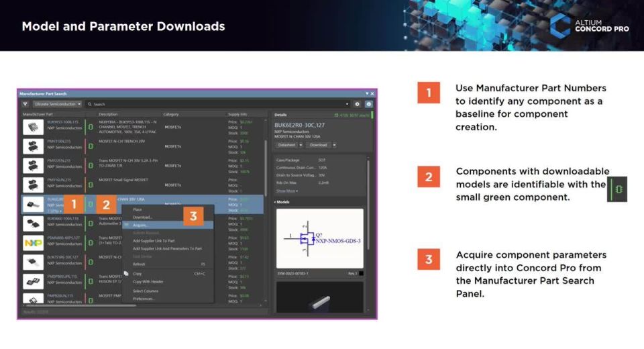
Task: Open search settings gear icon
Action: (x=358, y=105)
